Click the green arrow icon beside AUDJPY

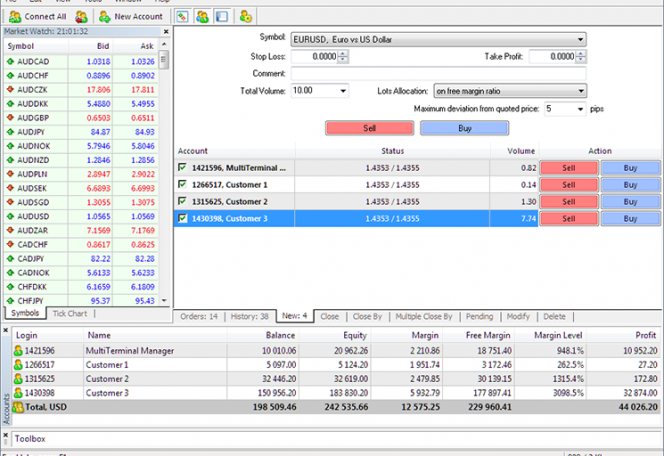tap(10, 132)
